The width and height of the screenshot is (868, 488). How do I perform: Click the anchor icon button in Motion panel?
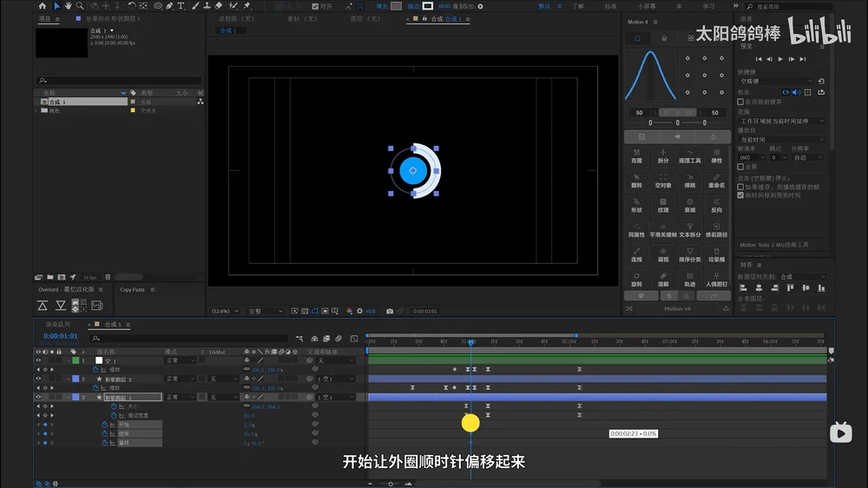[713, 136]
